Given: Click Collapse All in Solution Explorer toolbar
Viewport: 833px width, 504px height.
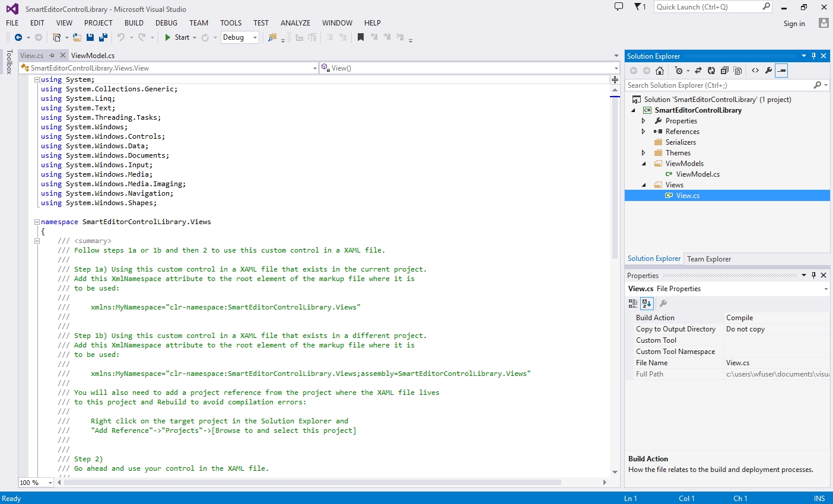Looking at the screenshot, I should [724, 71].
